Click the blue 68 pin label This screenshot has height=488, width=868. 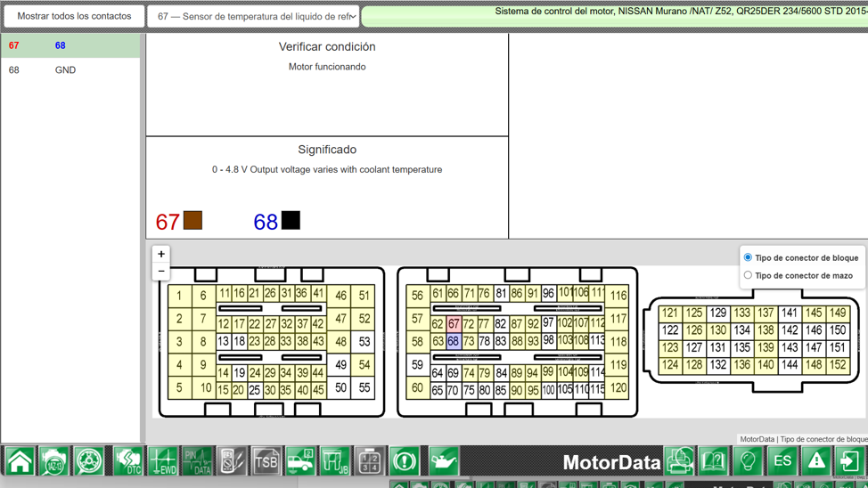[266, 222]
